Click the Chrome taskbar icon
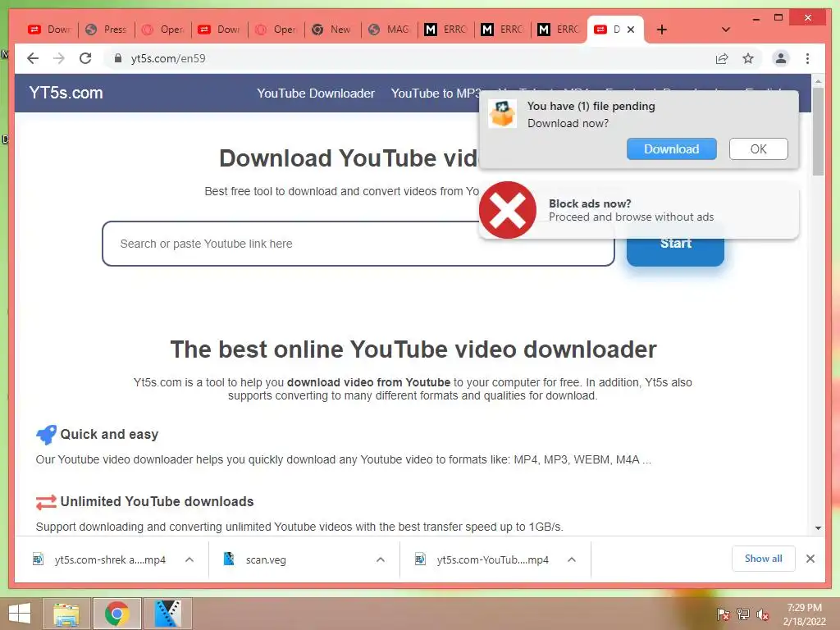Viewport: 840px width, 630px height. coord(116,614)
